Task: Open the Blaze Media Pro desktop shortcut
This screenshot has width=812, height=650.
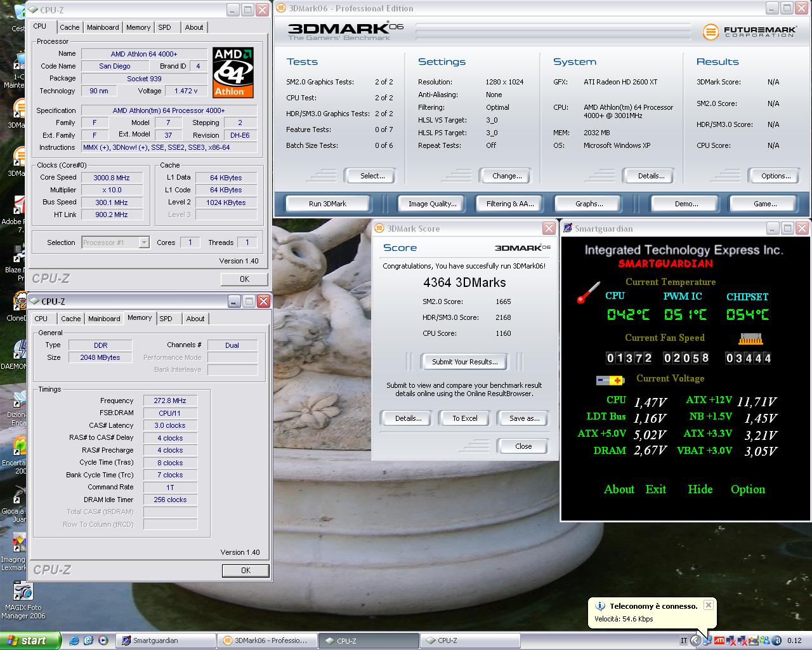Action: 20,253
